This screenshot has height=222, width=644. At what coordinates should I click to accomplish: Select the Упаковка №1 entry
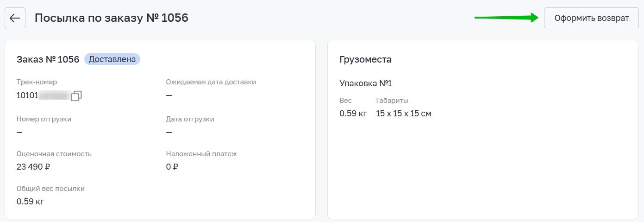pos(366,83)
